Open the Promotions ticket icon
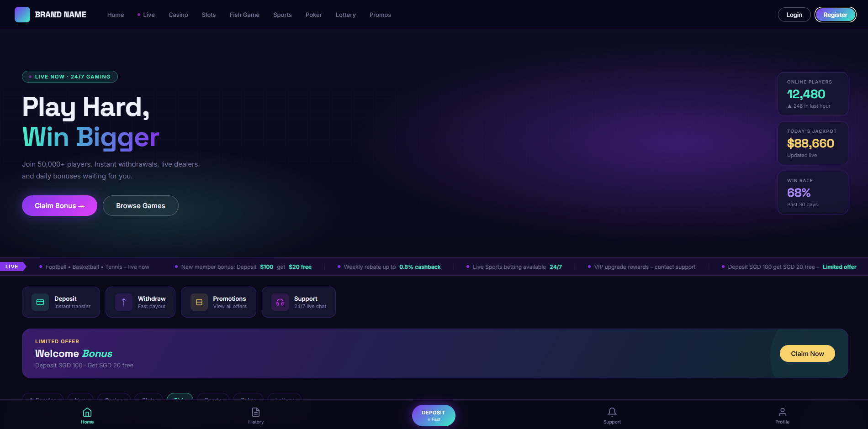This screenshot has height=429, width=868. pos(199,302)
